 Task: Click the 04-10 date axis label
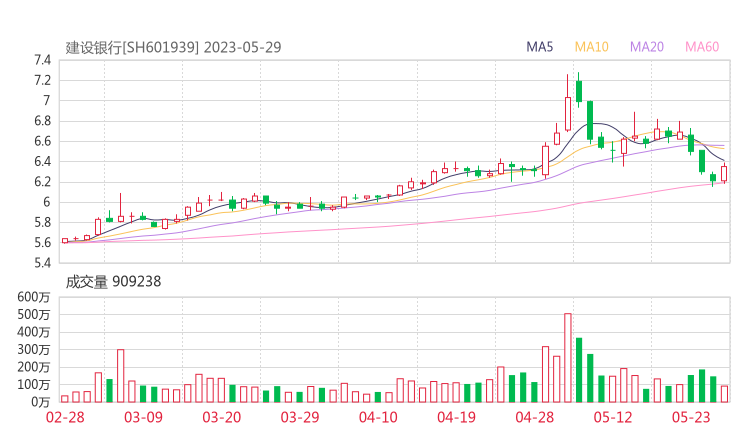click(378, 417)
